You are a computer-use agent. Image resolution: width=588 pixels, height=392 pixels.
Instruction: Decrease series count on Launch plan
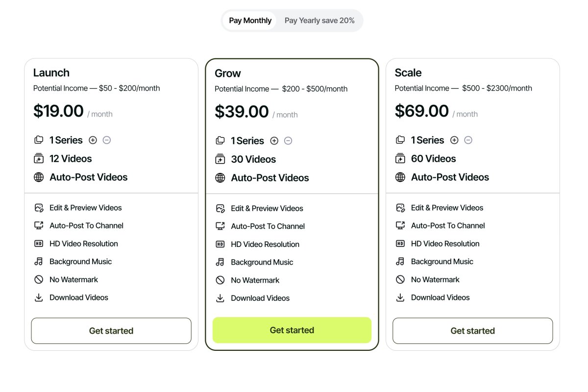click(107, 140)
